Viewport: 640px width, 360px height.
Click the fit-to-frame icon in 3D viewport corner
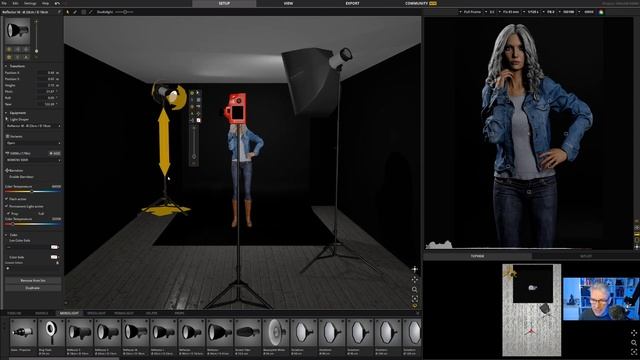click(415, 299)
